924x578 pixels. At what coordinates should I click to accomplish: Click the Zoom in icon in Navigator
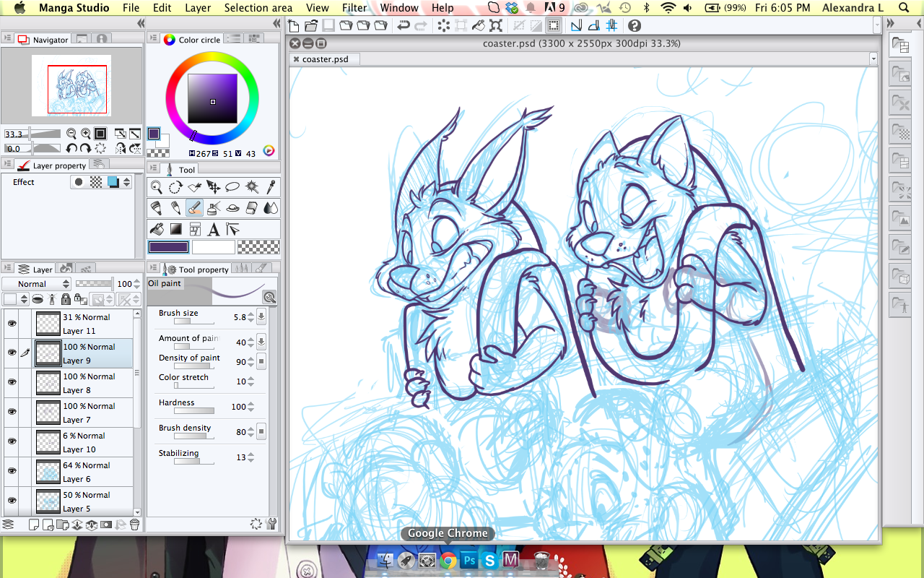(x=86, y=134)
